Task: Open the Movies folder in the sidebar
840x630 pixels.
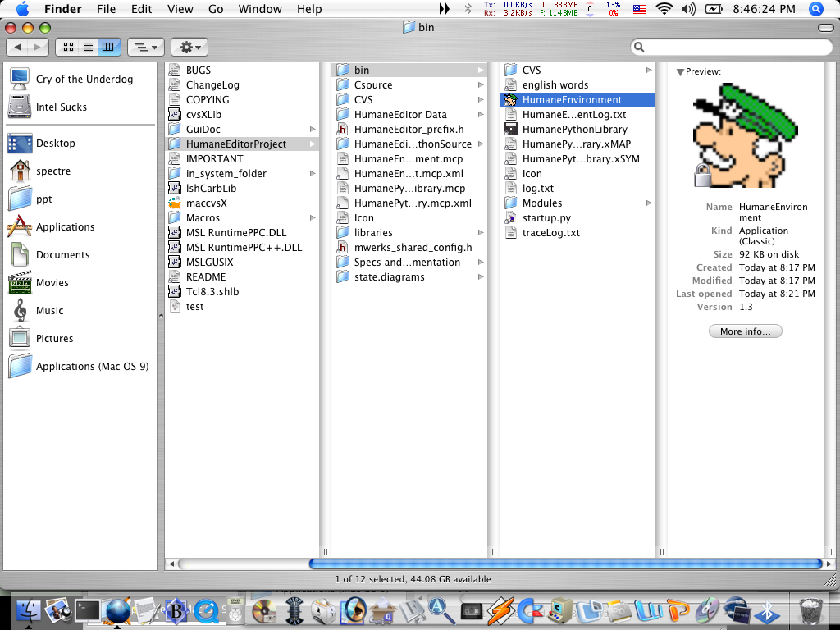Action: [x=20, y=283]
